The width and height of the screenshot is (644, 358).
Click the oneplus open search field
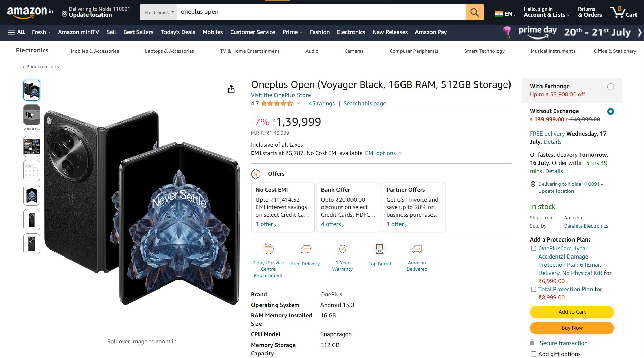coord(320,12)
